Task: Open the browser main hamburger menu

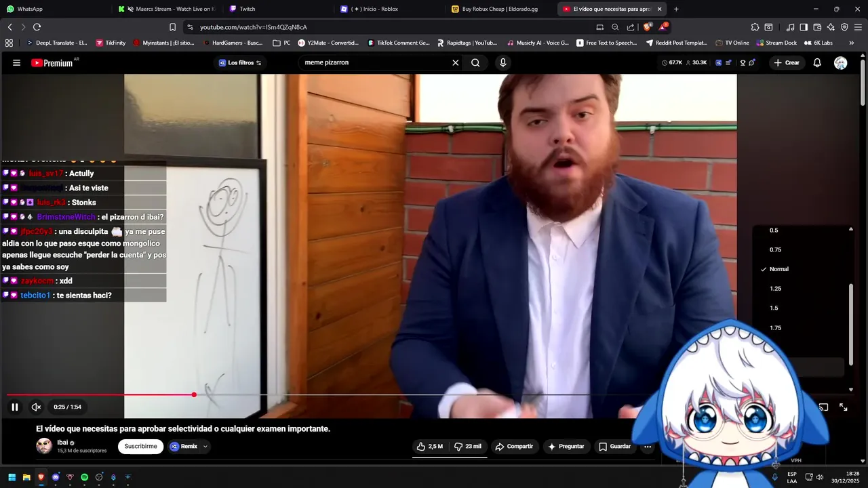Action: click(858, 27)
